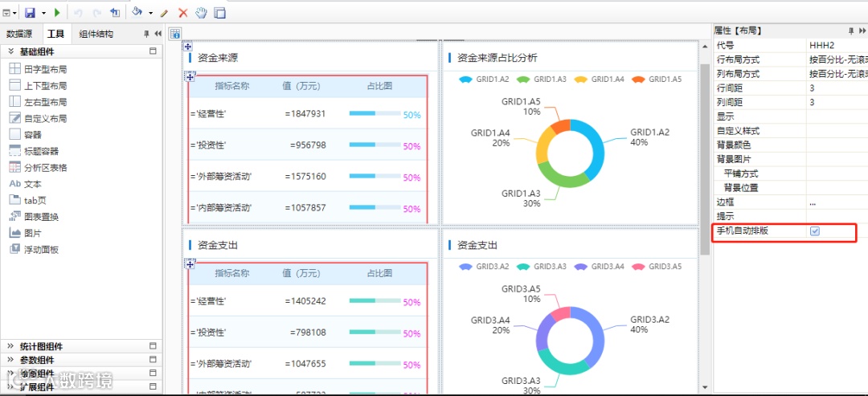The width and height of the screenshot is (868, 396).
Task: Run preview with the green play icon
Action: click(x=57, y=12)
